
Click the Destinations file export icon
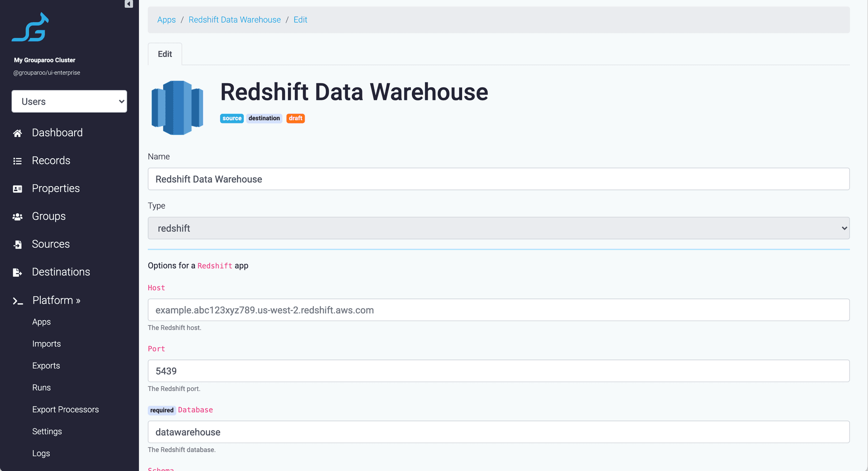(x=18, y=272)
